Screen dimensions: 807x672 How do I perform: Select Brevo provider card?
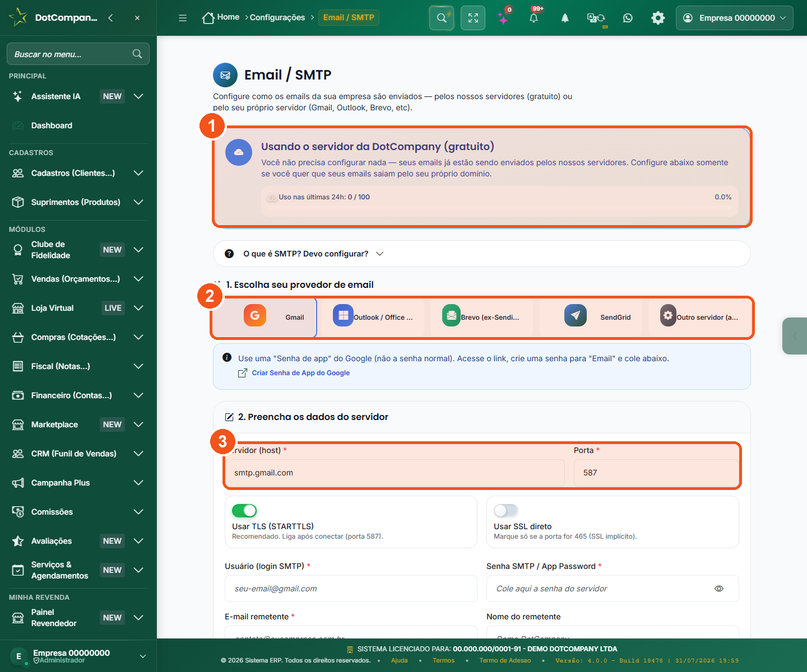click(x=481, y=317)
